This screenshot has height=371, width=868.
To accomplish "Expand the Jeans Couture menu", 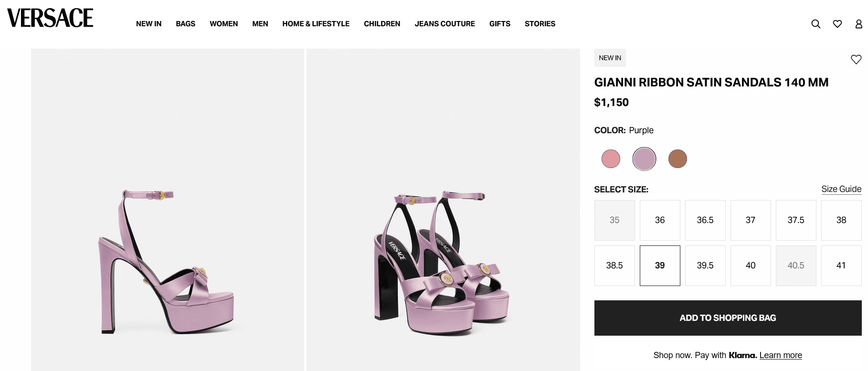I will click(445, 24).
